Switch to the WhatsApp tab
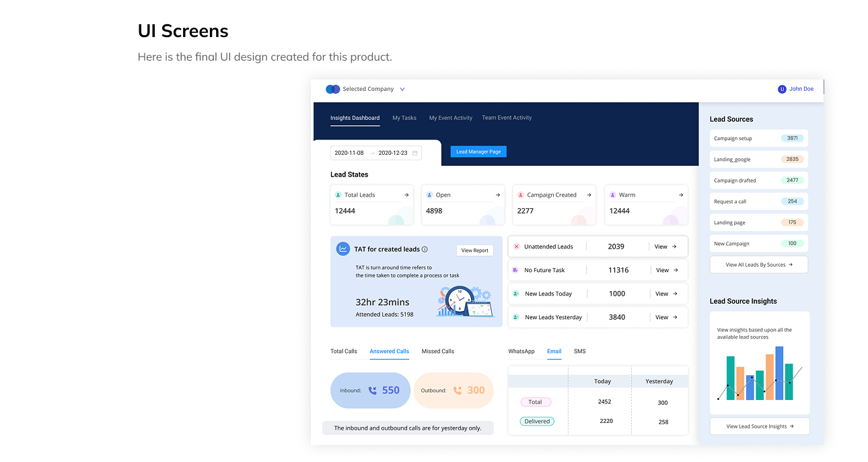Screen dimensions: 868x462 pyautogui.click(x=521, y=352)
